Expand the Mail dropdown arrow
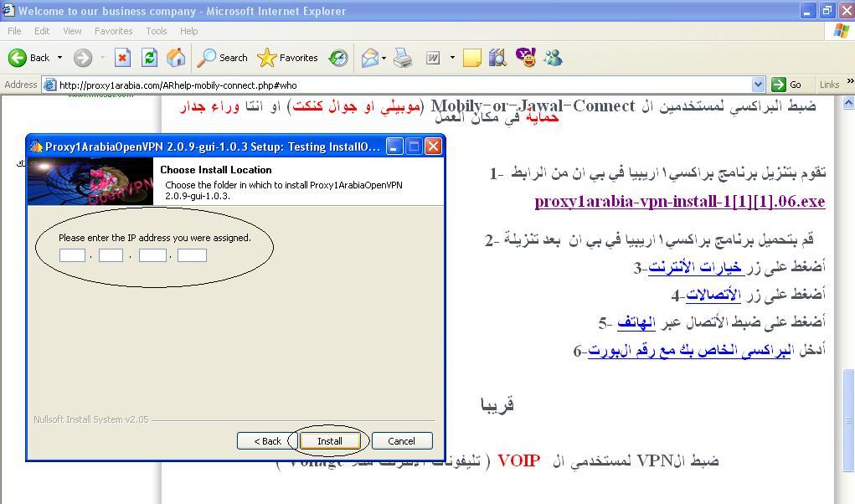 click(384, 57)
